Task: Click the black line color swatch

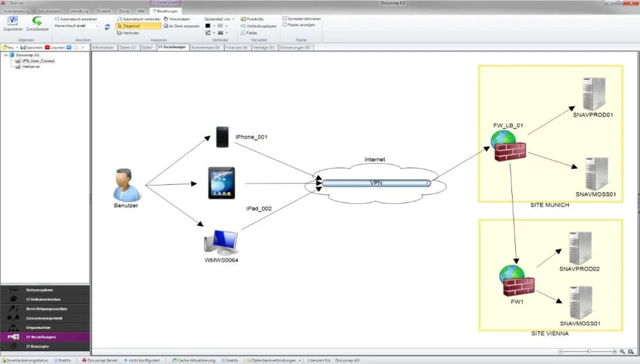Action: coord(208,26)
